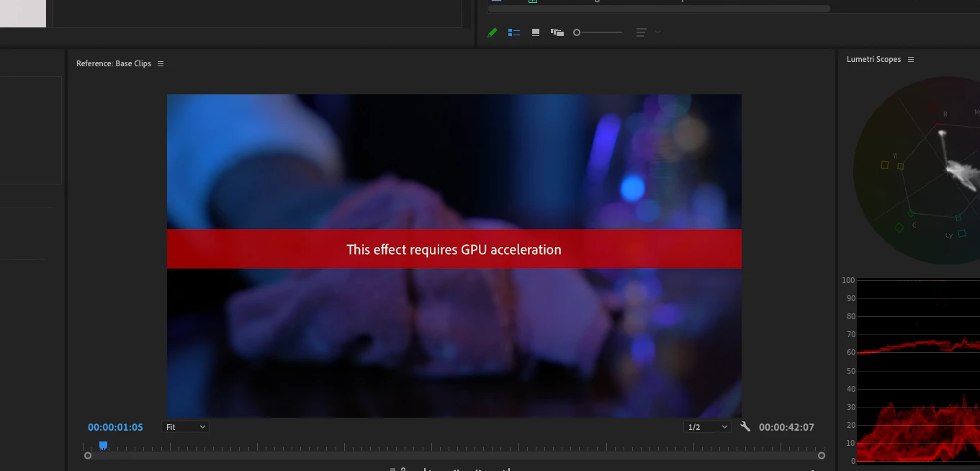Click the project panel horizontal scrollbar

pos(659,9)
